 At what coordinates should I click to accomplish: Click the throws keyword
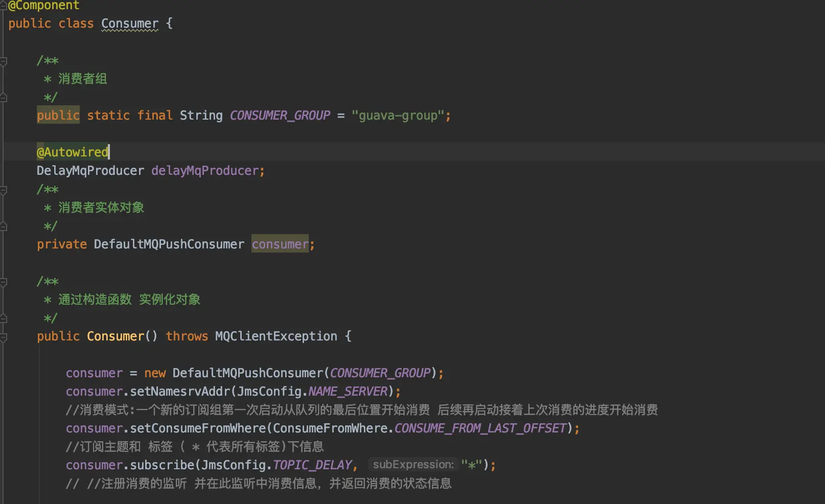(187, 336)
